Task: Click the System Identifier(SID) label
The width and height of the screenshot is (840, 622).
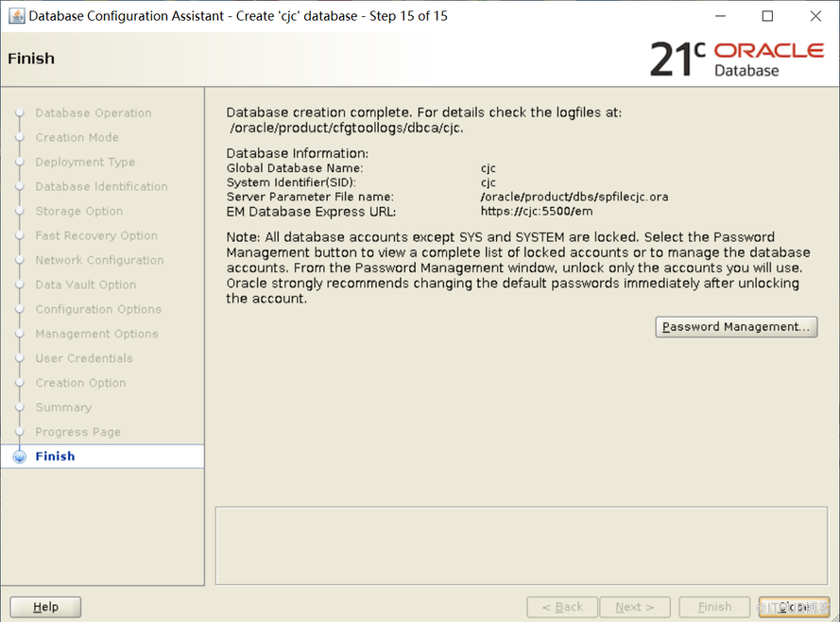Action: click(x=291, y=182)
